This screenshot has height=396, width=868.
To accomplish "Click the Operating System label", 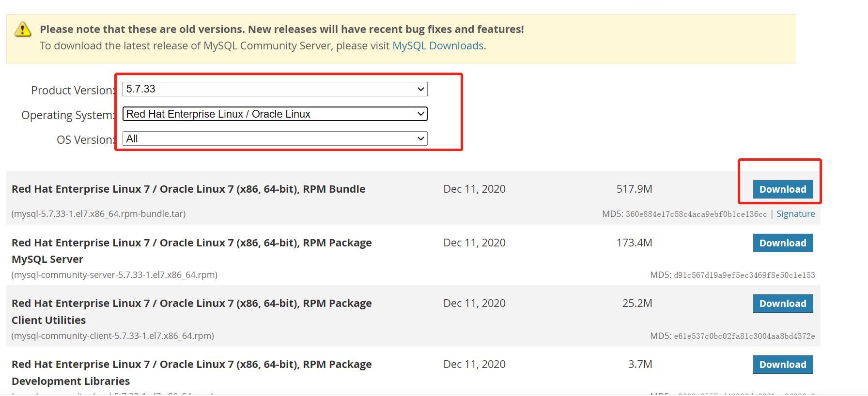I will pos(68,115).
